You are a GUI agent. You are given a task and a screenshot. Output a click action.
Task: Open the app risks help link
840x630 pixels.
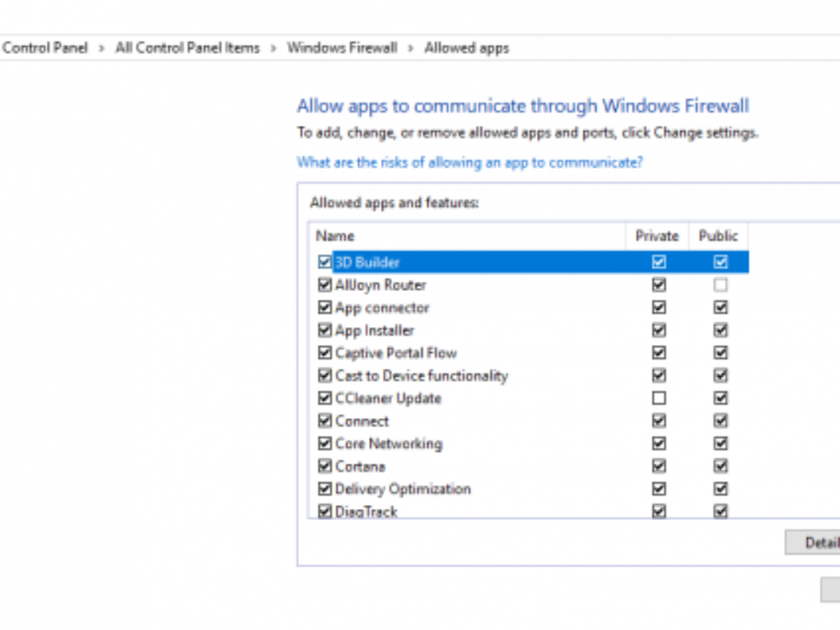(x=470, y=162)
